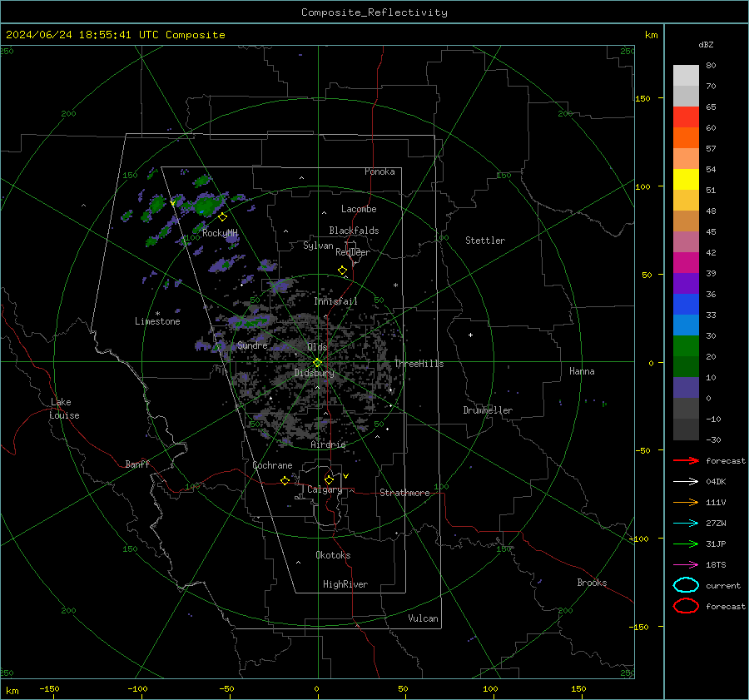
Task: Click the Sundre town label
Action: tap(252, 345)
